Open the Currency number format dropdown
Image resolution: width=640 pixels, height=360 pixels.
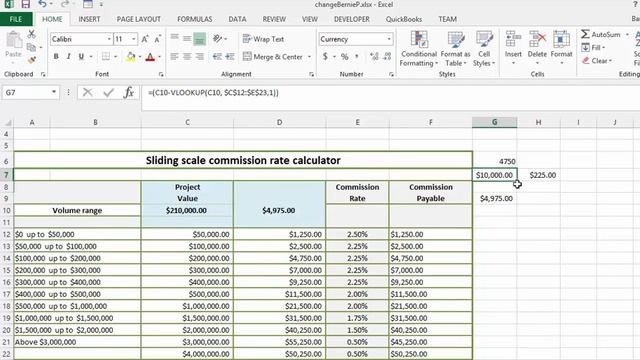point(389,39)
